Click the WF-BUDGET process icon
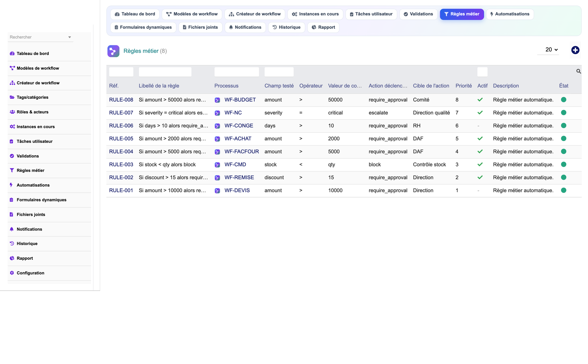The image size is (588, 364). (x=217, y=100)
